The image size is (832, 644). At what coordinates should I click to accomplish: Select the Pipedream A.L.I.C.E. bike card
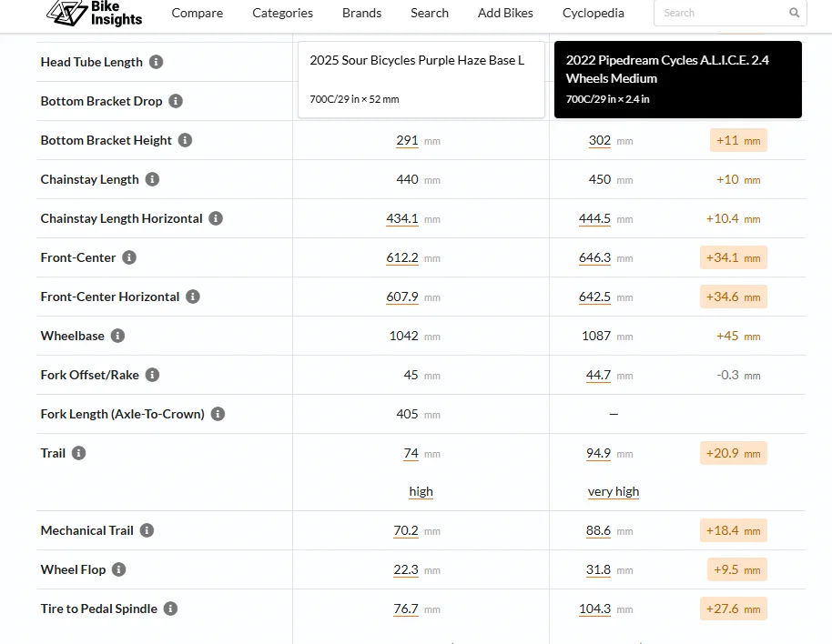(677, 79)
